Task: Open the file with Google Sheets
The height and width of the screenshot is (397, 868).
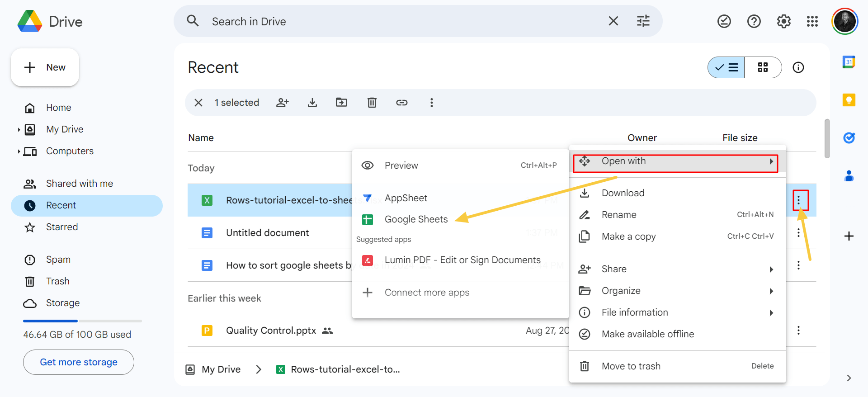Action: (x=460, y=219)
